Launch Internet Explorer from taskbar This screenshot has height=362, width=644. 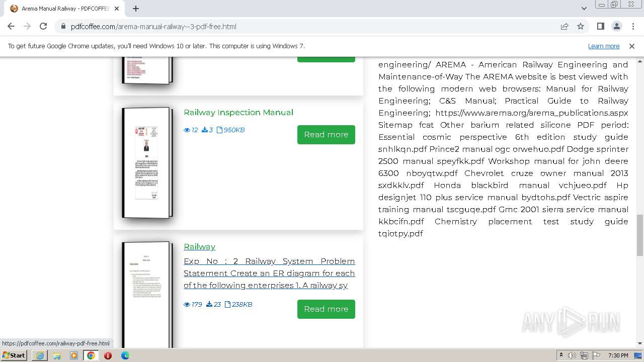coord(40,355)
